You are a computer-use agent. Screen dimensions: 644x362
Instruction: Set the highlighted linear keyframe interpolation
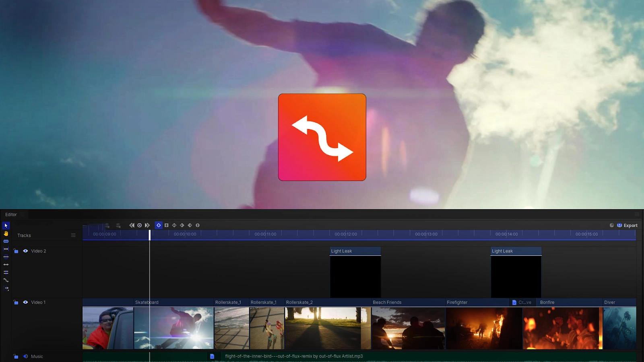pos(159,225)
